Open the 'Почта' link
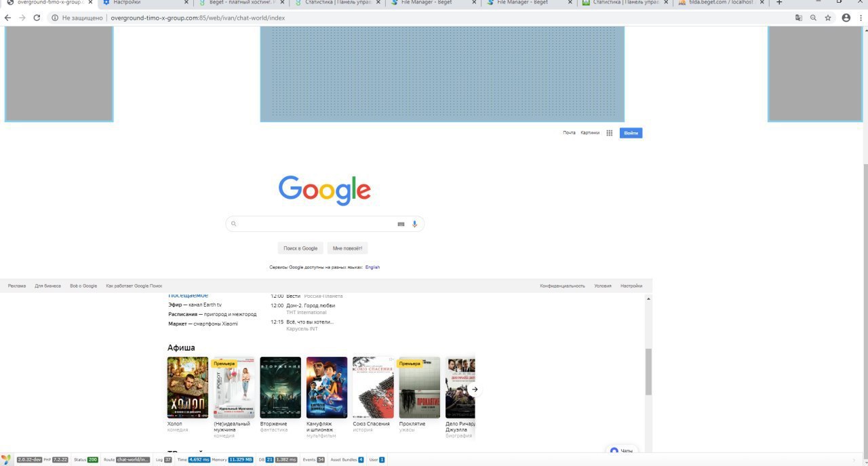The width and height of the screenshot is (868, 466). 569,133
